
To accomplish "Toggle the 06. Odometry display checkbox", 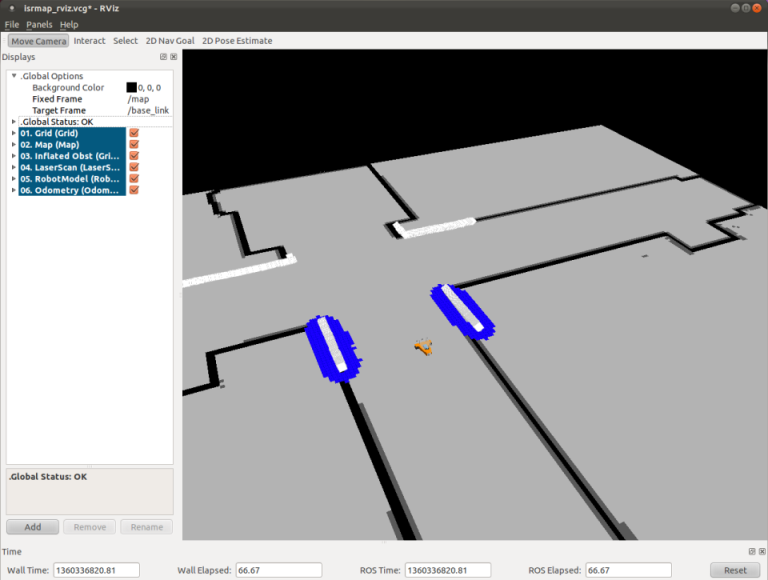I will 134,190.
